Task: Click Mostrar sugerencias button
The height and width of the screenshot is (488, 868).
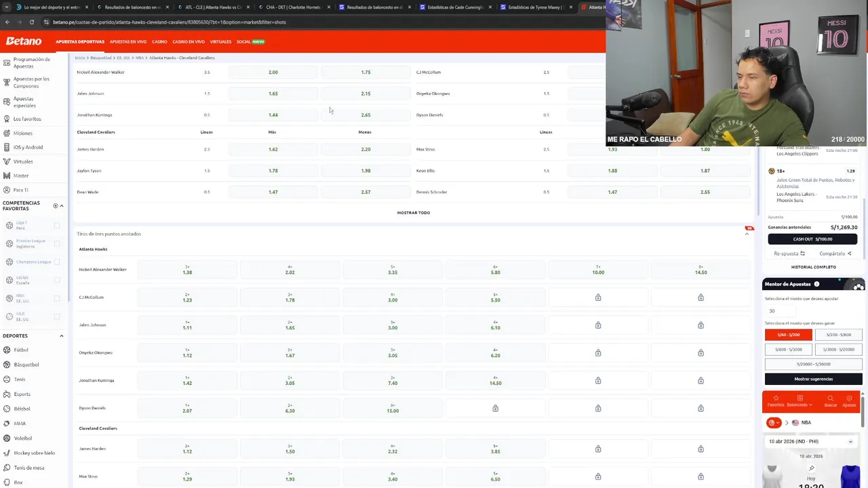Action: 814,379
